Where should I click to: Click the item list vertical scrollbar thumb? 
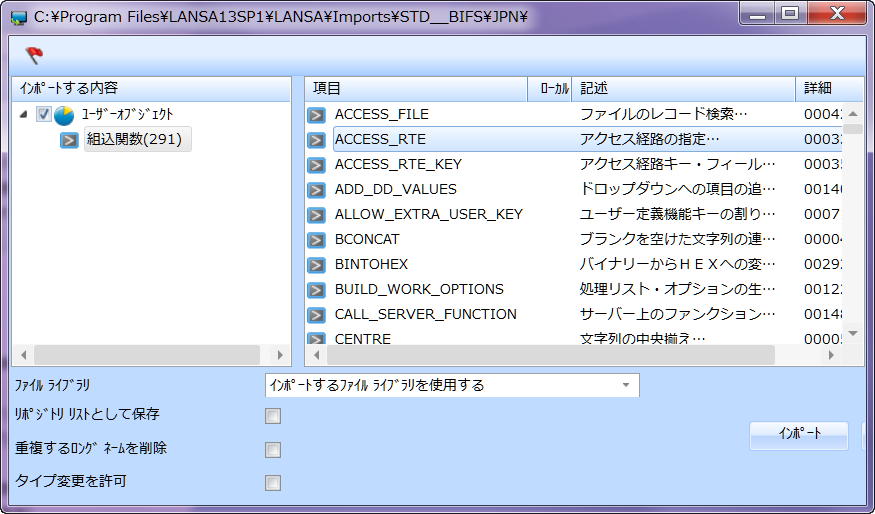(853, 129)
